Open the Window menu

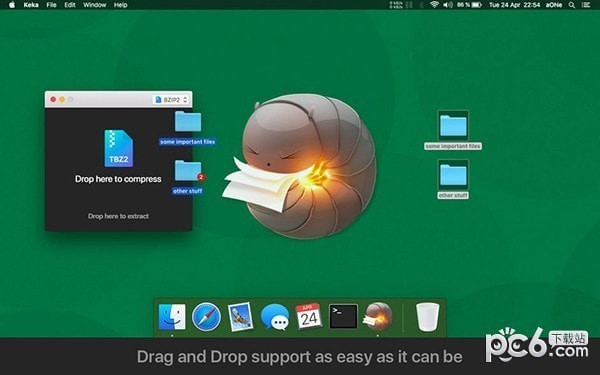[95, 5]
